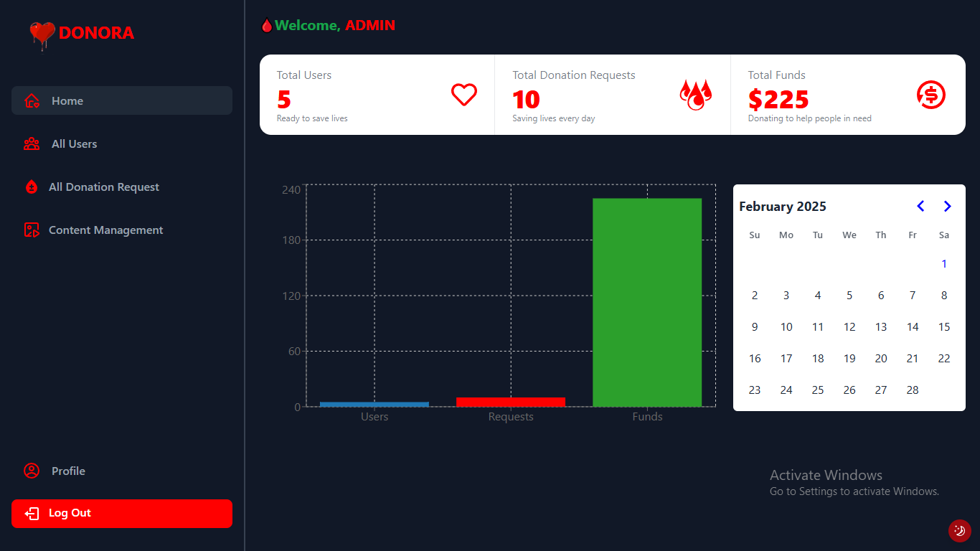The height and width of the screenshot is (551, 980).
Task: Click the Home house icon in sidebar
Action: [32, 101]
